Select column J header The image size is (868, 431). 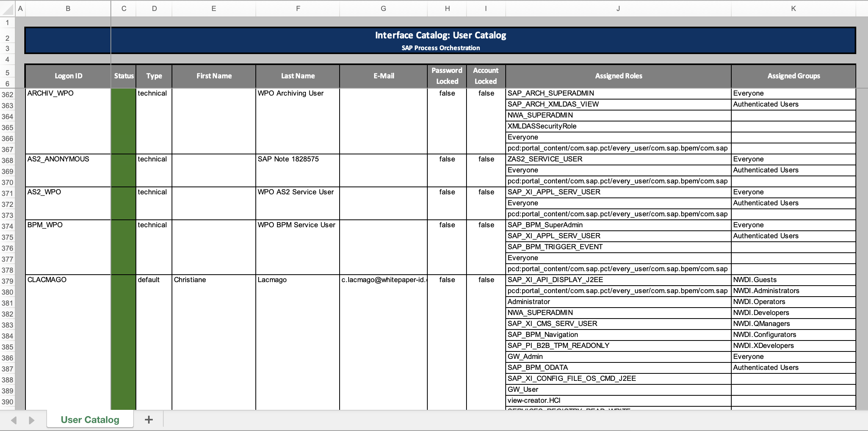(x=618, y=9)
